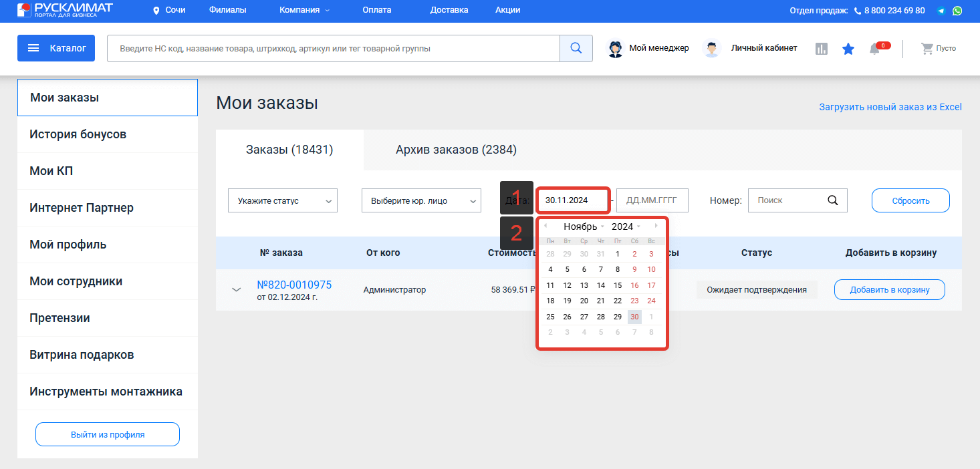
Task: Select November 26 in calendar
Action: [x=567, y=317]
